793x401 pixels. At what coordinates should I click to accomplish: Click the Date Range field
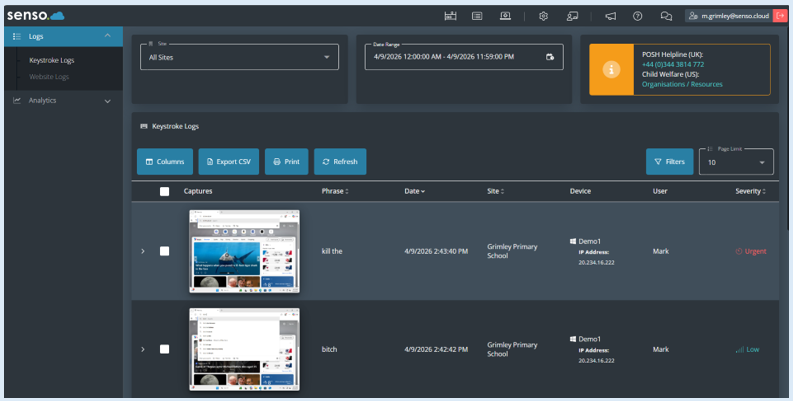tap(464, 57)
